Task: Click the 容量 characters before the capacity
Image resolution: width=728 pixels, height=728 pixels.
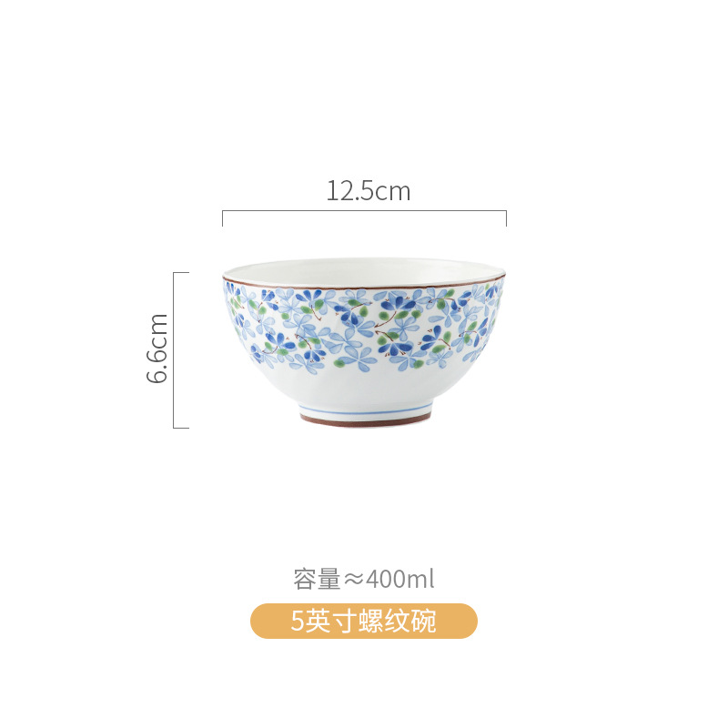Action: click(x=317, y=579)
